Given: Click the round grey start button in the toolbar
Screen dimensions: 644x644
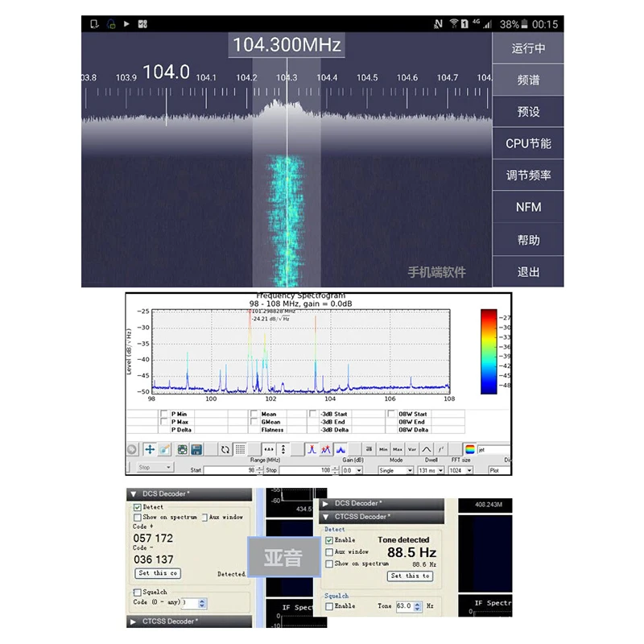Looking at the screenshot, I should tap(132, 449).
